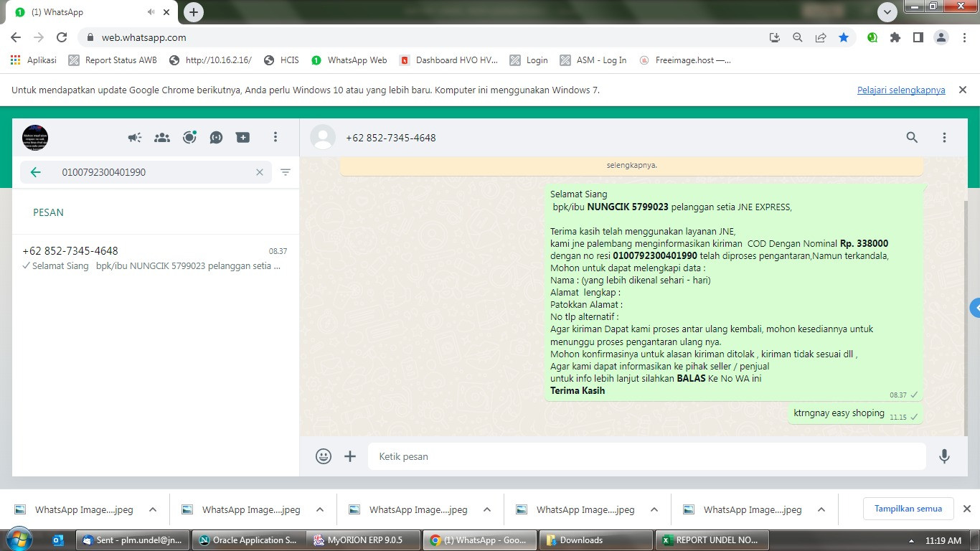Open chat header three-dot menu
Screen dimensions: 980x551
tap(944, 137)
